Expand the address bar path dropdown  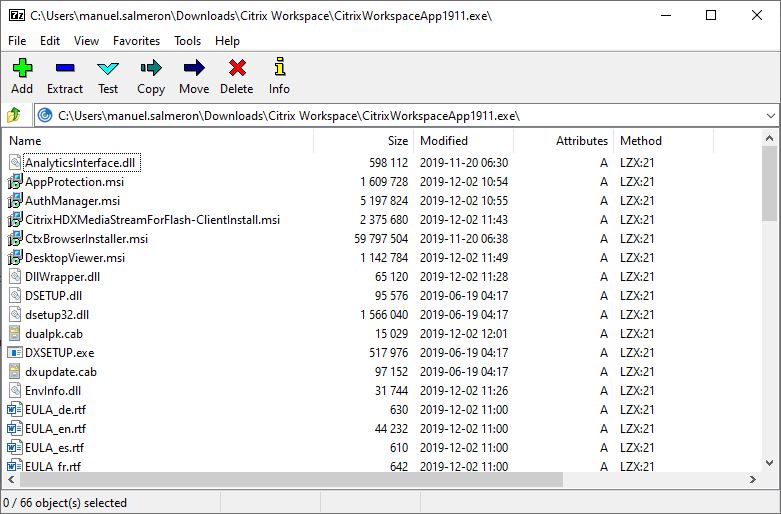point(770,116)
